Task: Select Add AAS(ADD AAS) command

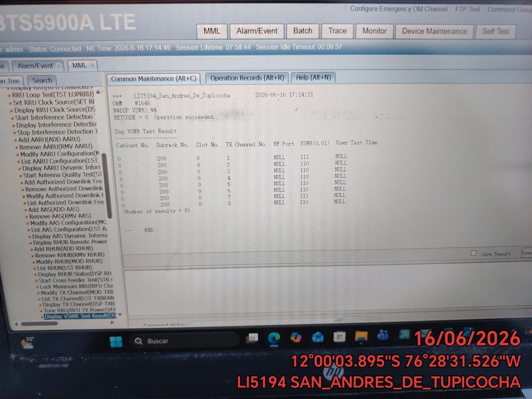Action: pos(54,209)
